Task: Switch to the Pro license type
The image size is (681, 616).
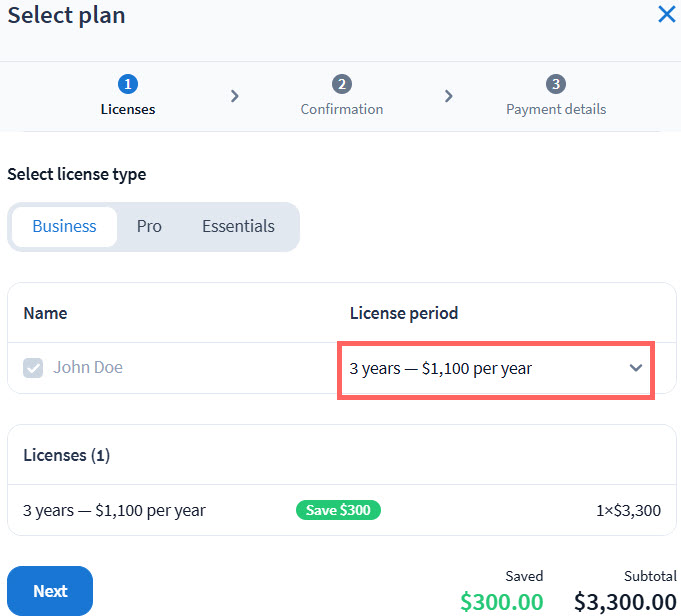Action: coord(149,226)
